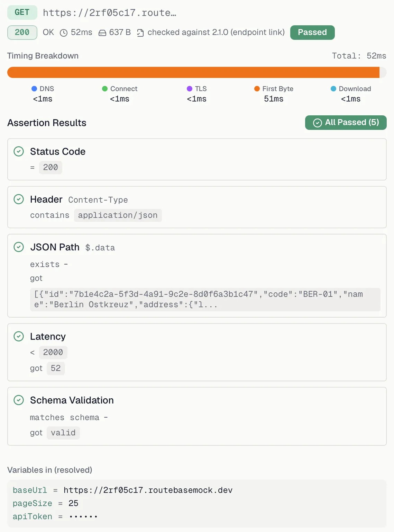
Task: Click the Schema Validation pass check icon
Action: click(19, 400)
